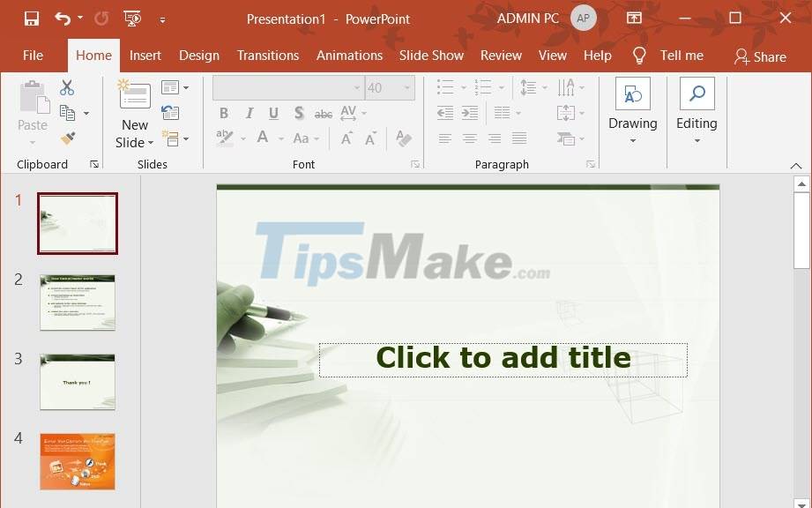Select slide 3 thumbnail in slide panel
Viewport: 812px width, 508px height.
(x=78, y=382)
